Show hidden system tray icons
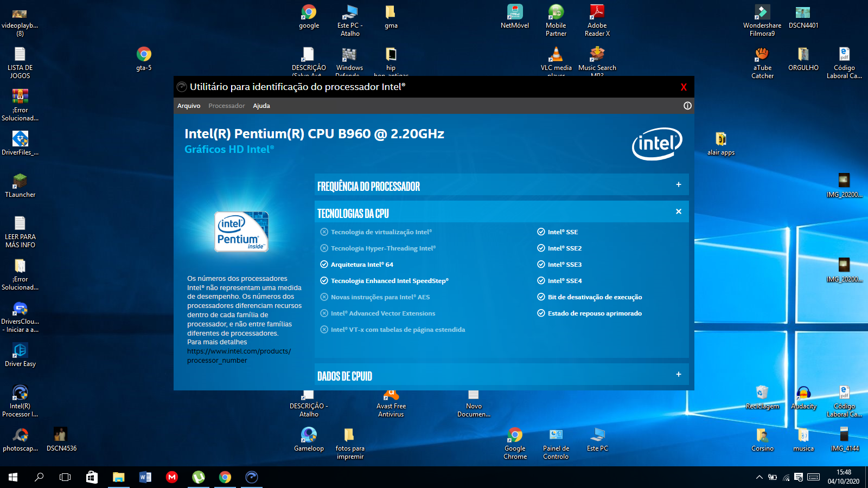Viewport: 868px width, 488px height. point(759,477)
